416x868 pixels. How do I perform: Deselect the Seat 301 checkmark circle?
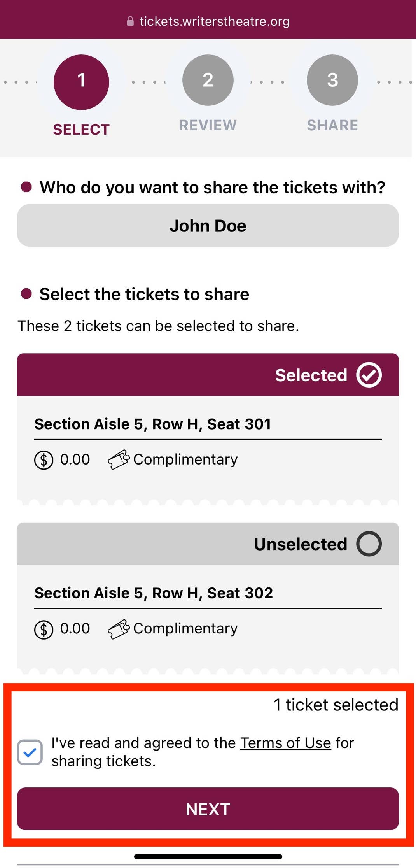tap(369, 375)
